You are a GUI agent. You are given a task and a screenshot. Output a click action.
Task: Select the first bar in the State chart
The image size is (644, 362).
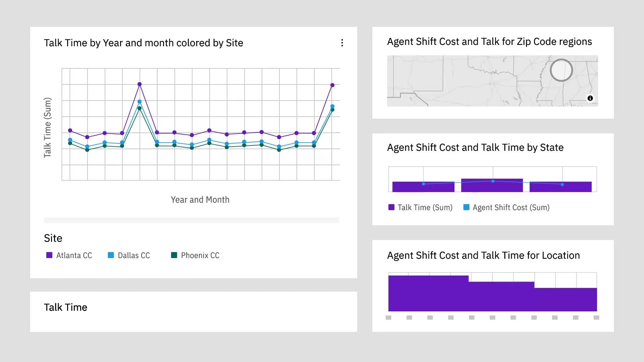[x=423, y=187]
